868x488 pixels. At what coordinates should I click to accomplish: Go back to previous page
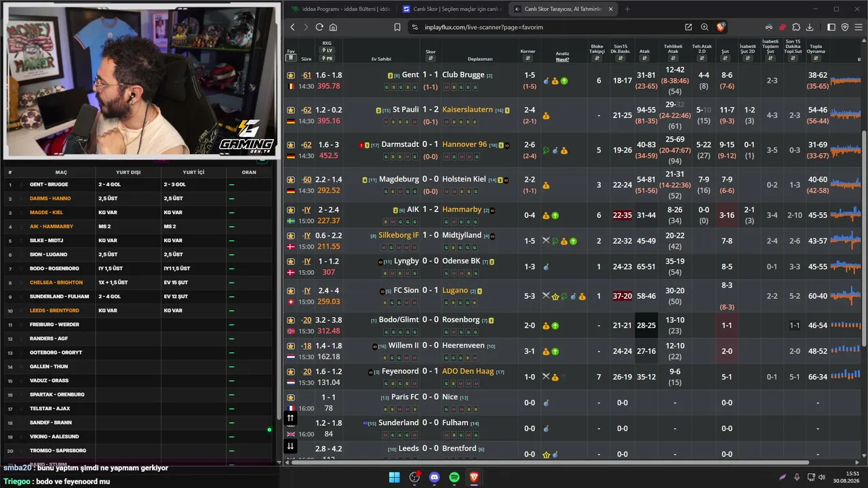pos(293,27)
